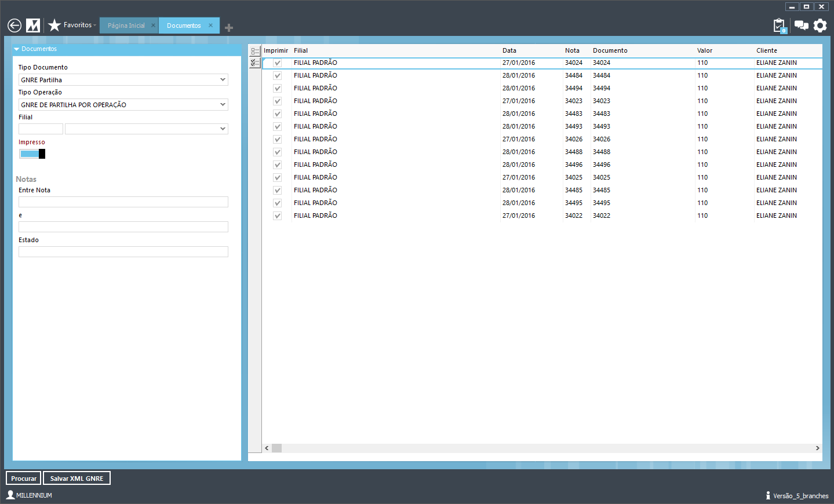Toggle Imprimir checkbox for nota 34022
The image size is (834, 504).
click(278, 216)
